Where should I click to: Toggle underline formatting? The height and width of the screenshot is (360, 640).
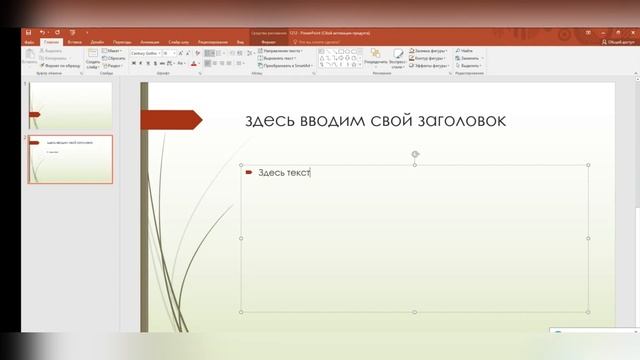click(148, 64)
